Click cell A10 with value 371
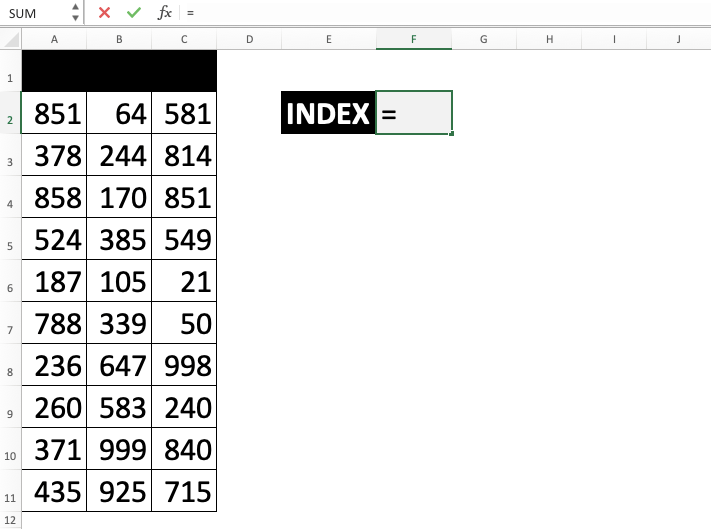The height and width of the screenshot is (529, 711). (54, 449)
